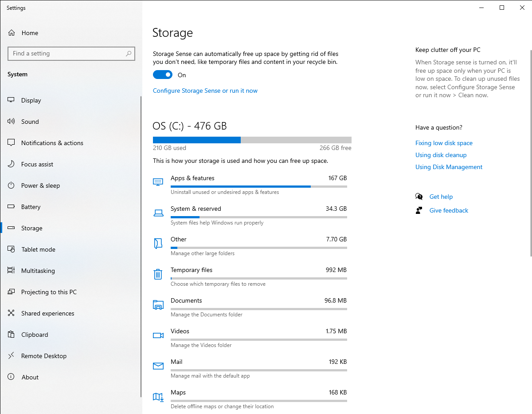Click the search magnifier icon

tap(129, 54)
